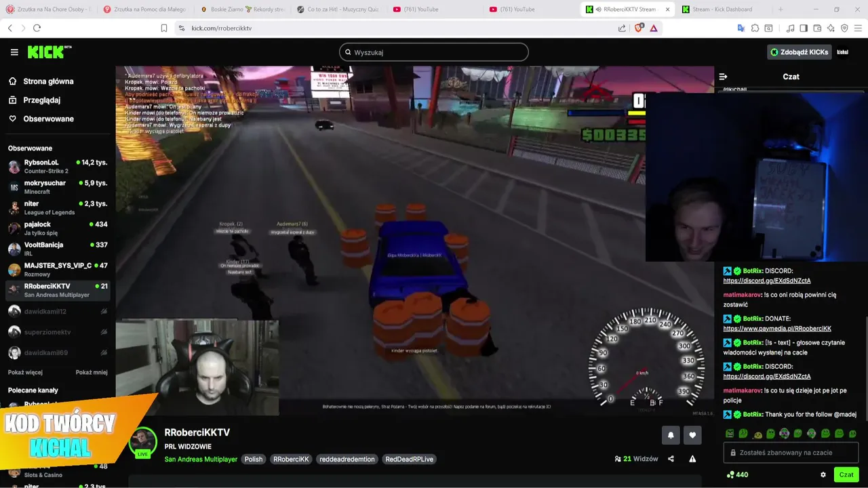Switch to Boskie Ziarno tab

[x=243, y=9]
